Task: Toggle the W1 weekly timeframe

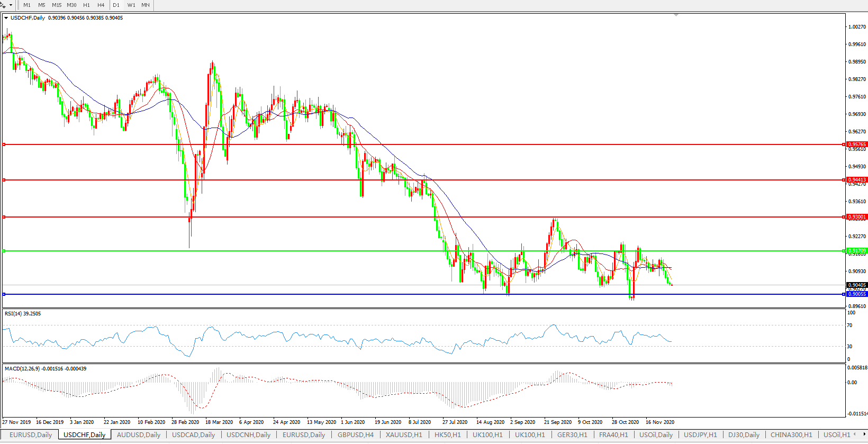Action: [131, 5]
